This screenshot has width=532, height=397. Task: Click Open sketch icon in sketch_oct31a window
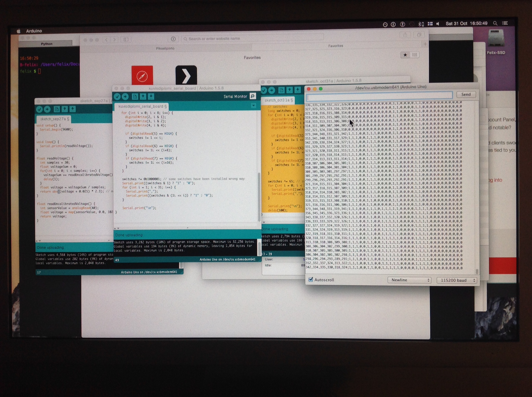click(289, 90)
